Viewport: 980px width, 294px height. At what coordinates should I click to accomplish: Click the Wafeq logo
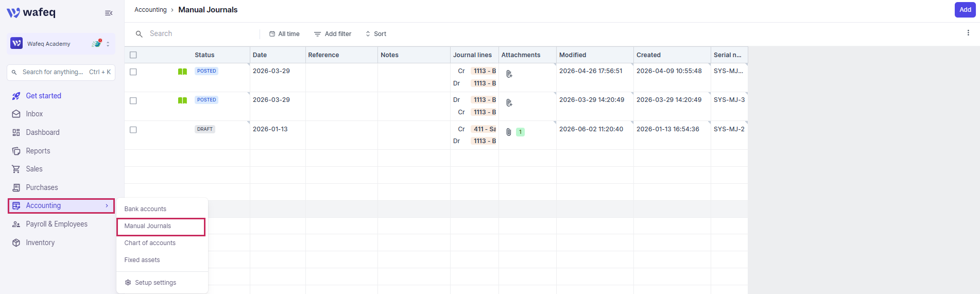31,12
